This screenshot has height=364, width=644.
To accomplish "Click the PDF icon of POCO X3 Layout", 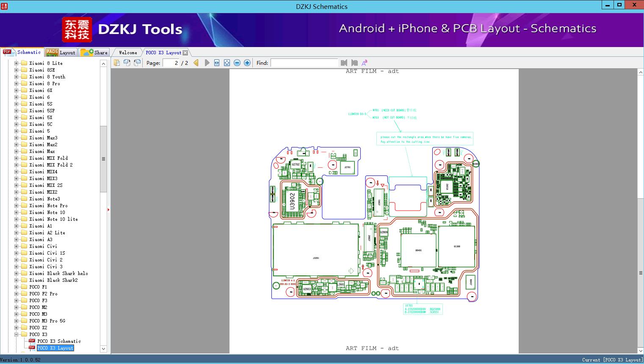I will (x=32, y=348).
